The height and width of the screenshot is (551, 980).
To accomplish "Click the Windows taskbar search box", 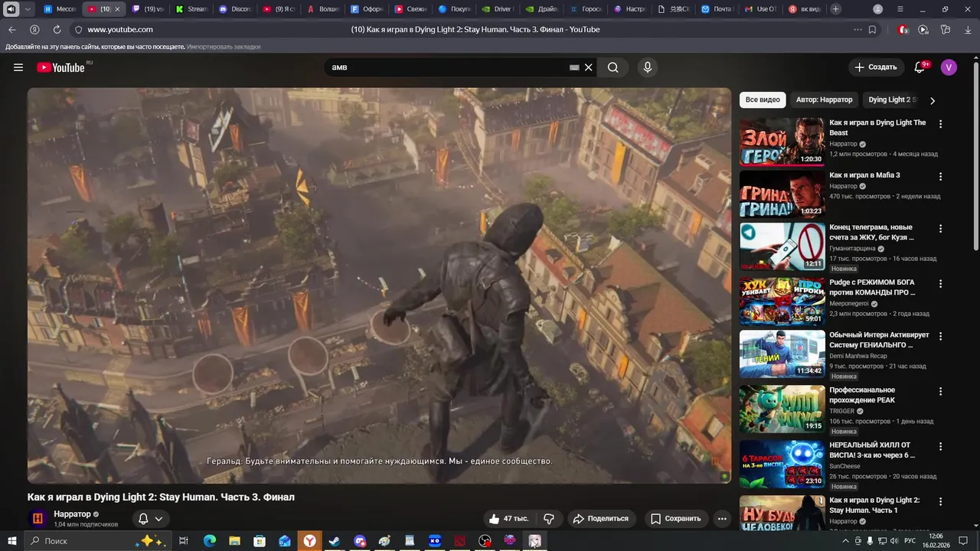I will coord(98,541).
